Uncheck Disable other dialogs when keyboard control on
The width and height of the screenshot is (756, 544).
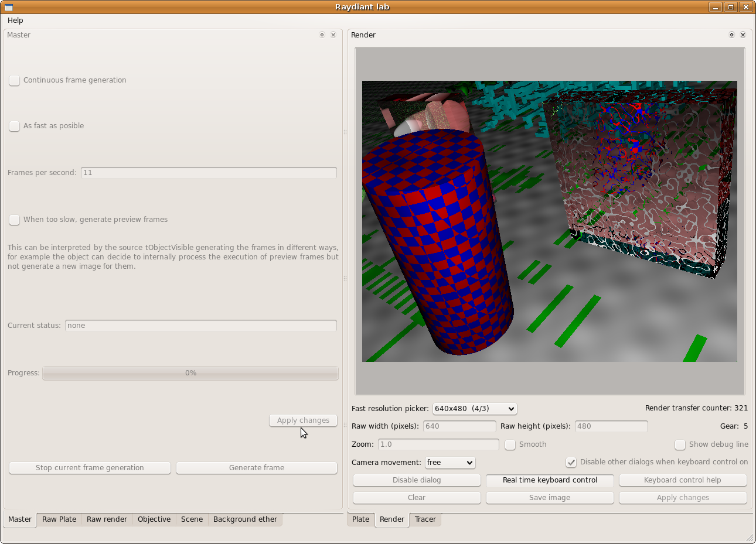571,463
